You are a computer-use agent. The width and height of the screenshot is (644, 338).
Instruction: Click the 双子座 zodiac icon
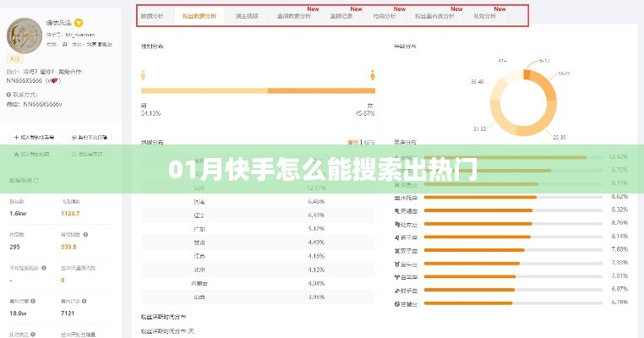(x=396, y=250)
